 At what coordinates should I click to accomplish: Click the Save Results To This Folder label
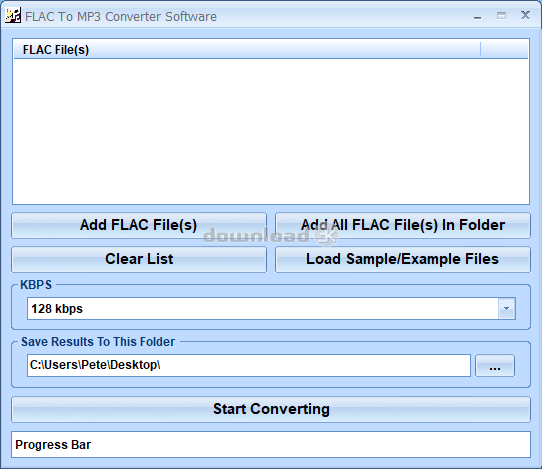(98, 342)
